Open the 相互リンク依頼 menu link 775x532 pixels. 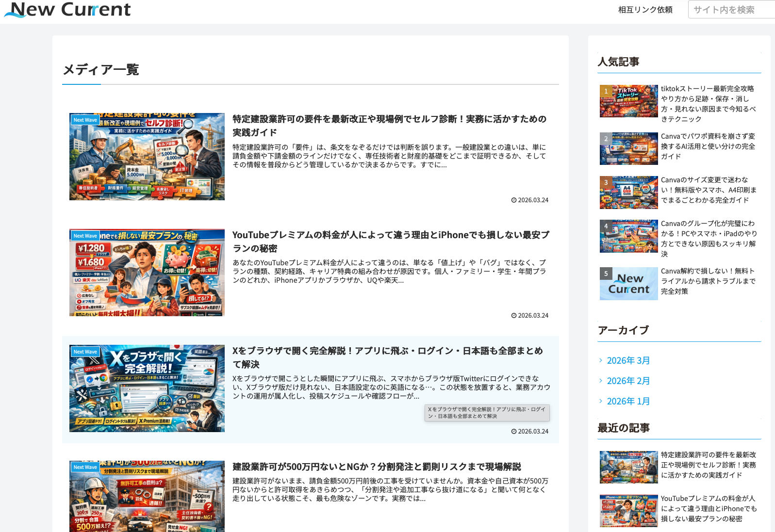pos(645,10)
